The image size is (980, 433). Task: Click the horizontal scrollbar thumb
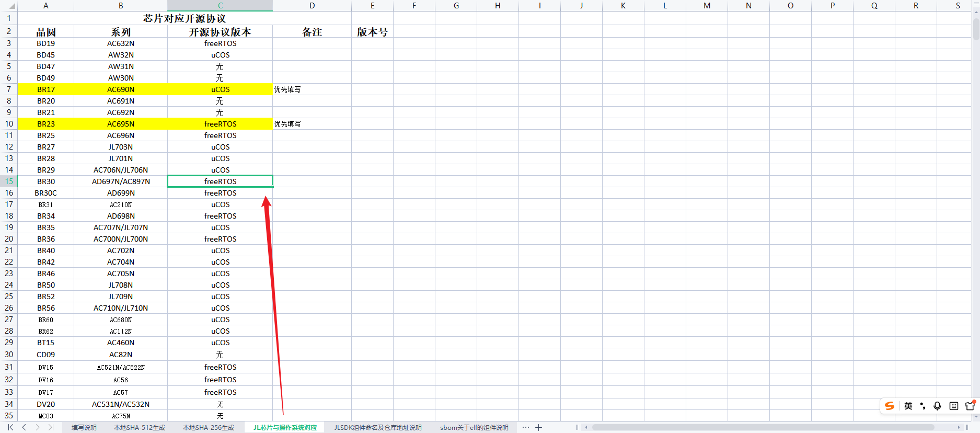pyautogui.click(x=763, y=427)
